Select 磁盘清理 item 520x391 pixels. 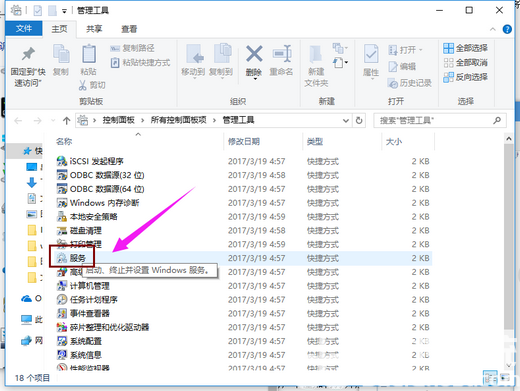(x=79, y=231)
